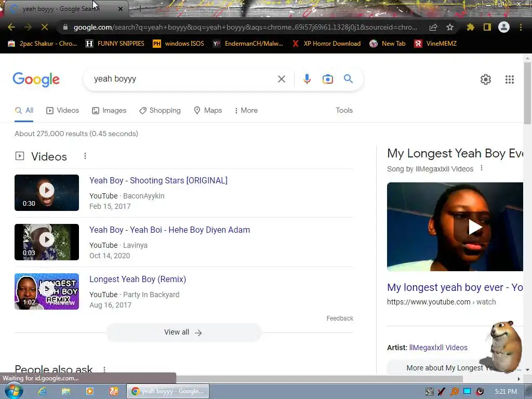Screen dimensions: 532x399
Task: Click the share page icon in address bar
Action: click(433, 28)
